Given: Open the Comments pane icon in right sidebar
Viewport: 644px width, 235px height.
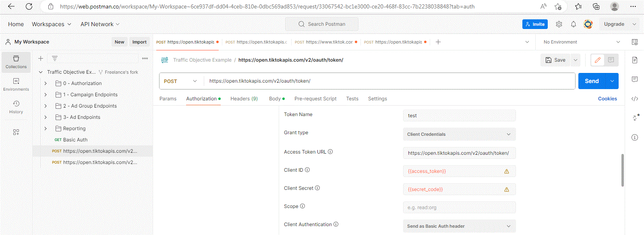Looking at the screenshot, I should click(635, 79).
